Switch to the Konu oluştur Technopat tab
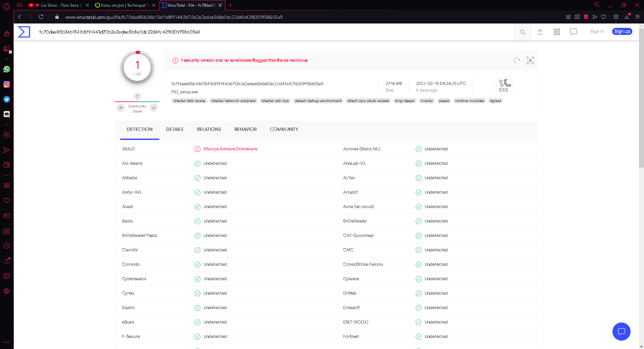 (125, 5)
